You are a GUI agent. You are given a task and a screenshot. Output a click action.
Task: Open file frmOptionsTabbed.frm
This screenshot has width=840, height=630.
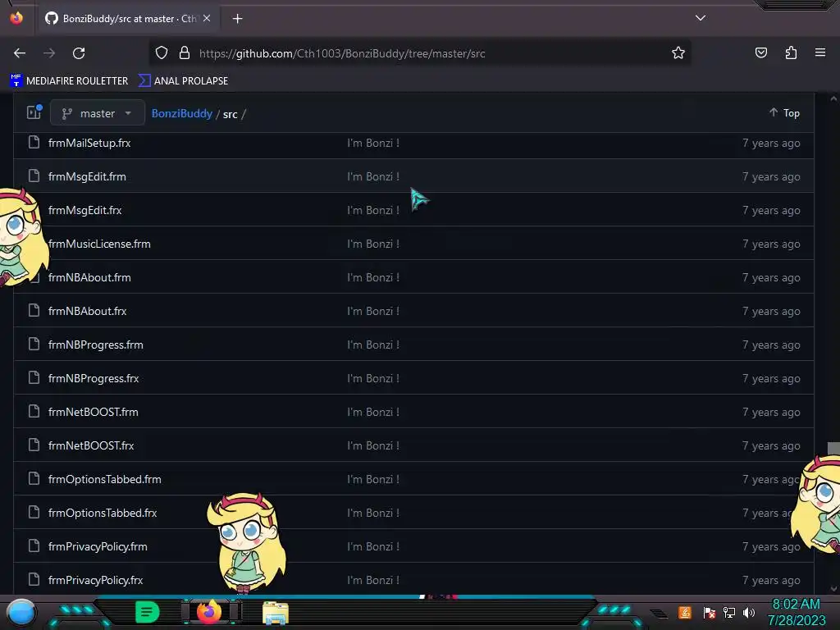pyautogui.click(x=105, y=479)
